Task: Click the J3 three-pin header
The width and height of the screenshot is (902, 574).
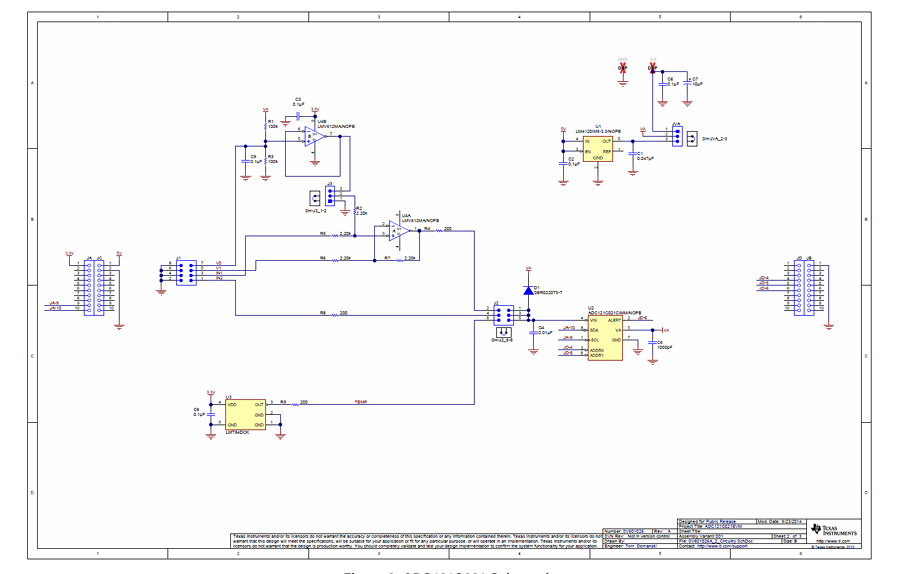Action: pos(330,196)
